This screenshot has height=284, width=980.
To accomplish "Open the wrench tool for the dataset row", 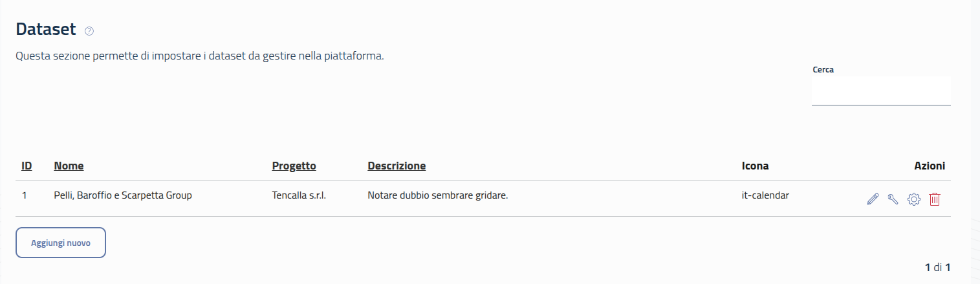I will pos(893,200).
